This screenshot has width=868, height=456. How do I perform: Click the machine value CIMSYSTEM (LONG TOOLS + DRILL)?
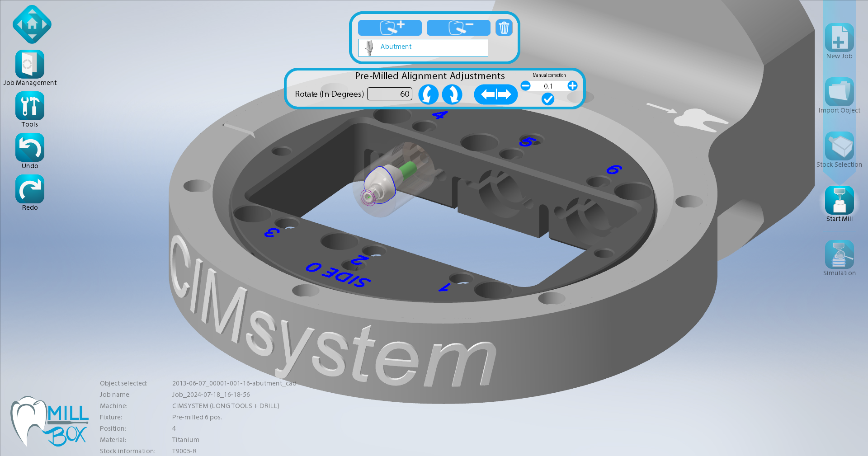226,406
